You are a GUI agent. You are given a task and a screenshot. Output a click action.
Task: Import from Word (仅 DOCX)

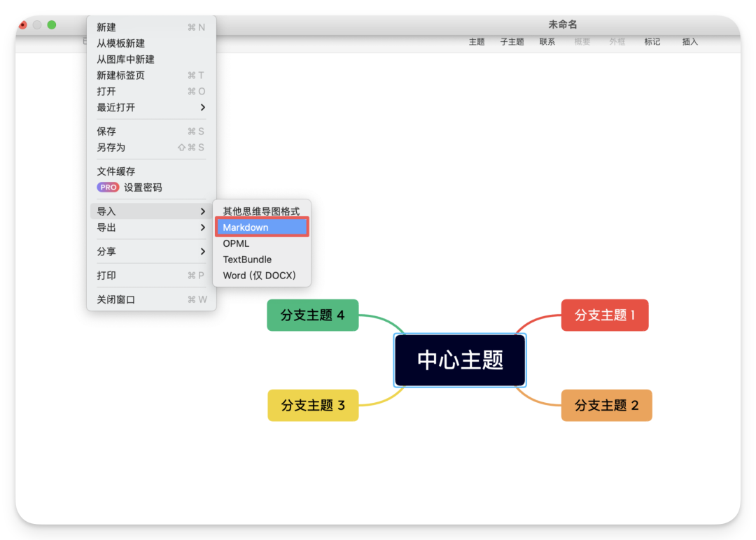pyautogui.click(x=262, y=276)
